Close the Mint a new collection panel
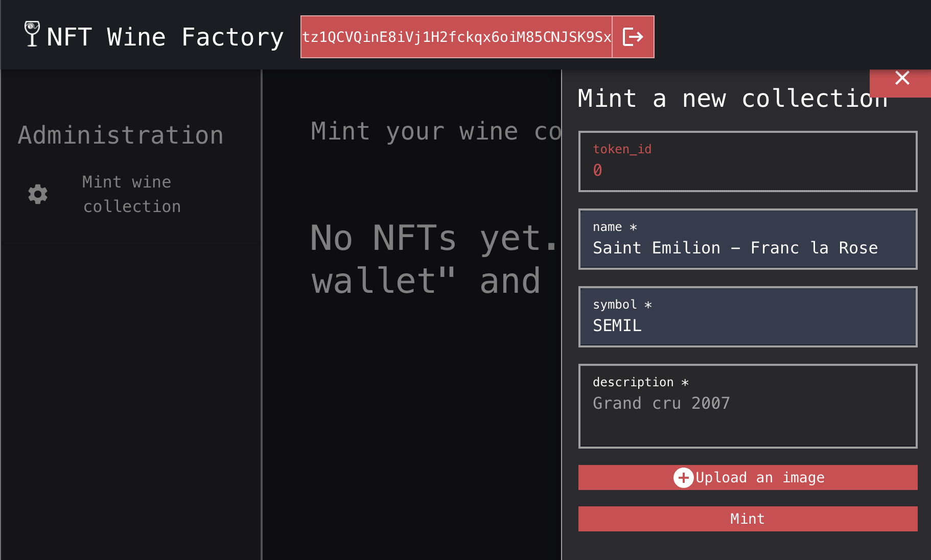The width and height of the screenshot is (931, 560). pyautogui.click(x=902, y=79)
